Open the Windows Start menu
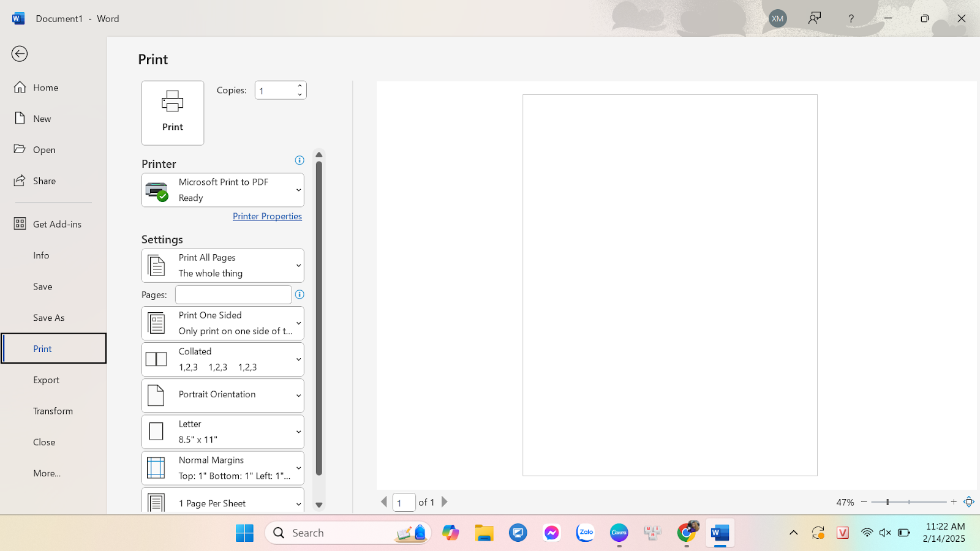The height and width of the screenshot is (551, 980). click(244, 533)
